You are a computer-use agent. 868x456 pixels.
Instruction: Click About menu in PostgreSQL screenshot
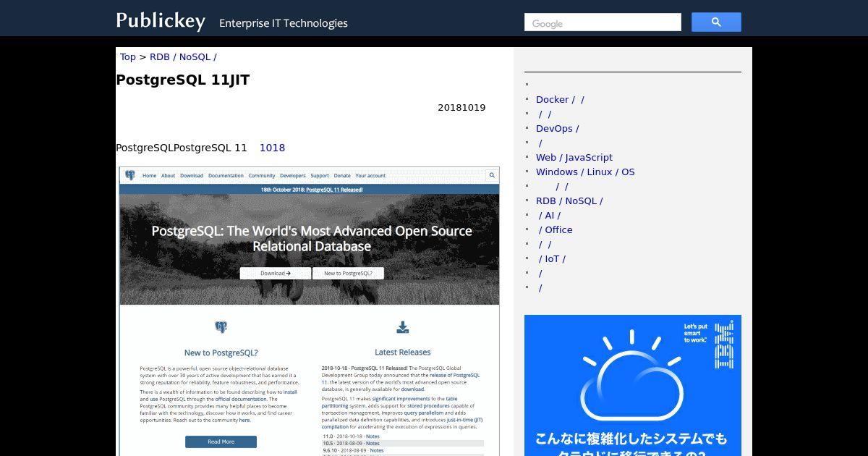click(x=169, y=176)
